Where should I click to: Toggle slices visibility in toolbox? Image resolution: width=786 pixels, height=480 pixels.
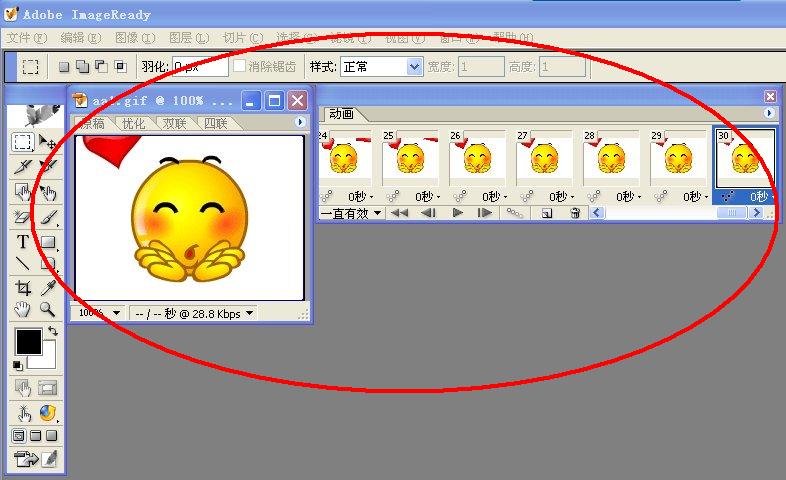48,388
